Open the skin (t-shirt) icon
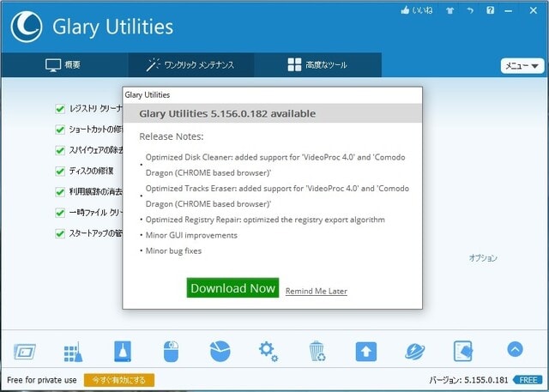549x392 pixels. (449, 10)
